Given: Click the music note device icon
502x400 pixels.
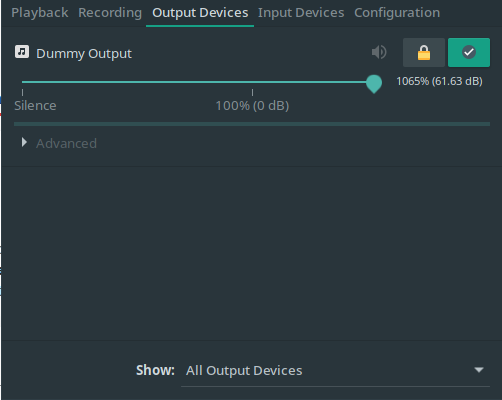Looking at the screenshot, I should point(22,52).
